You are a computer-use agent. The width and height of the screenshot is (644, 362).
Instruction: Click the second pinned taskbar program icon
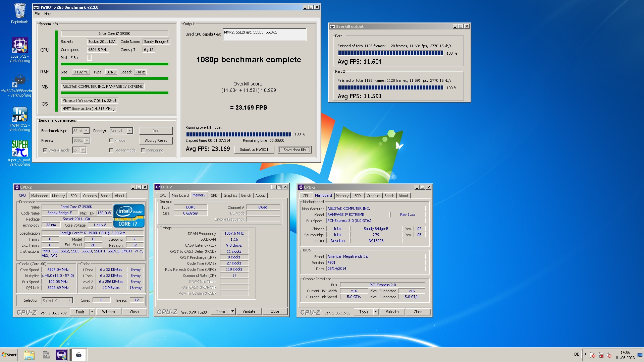(46, 355)
